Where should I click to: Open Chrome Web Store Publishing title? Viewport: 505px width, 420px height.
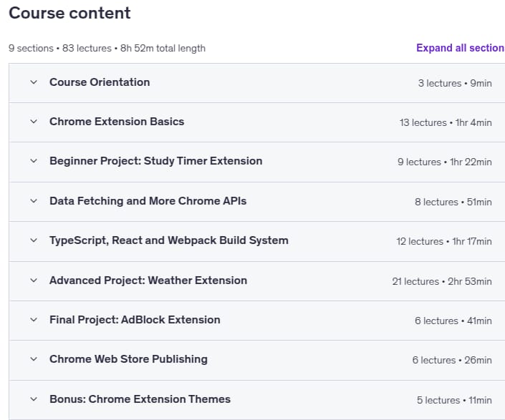(128, 359)
